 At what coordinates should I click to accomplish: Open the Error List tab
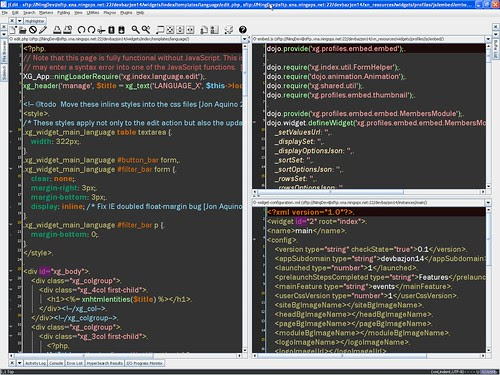tap(74, 363)
